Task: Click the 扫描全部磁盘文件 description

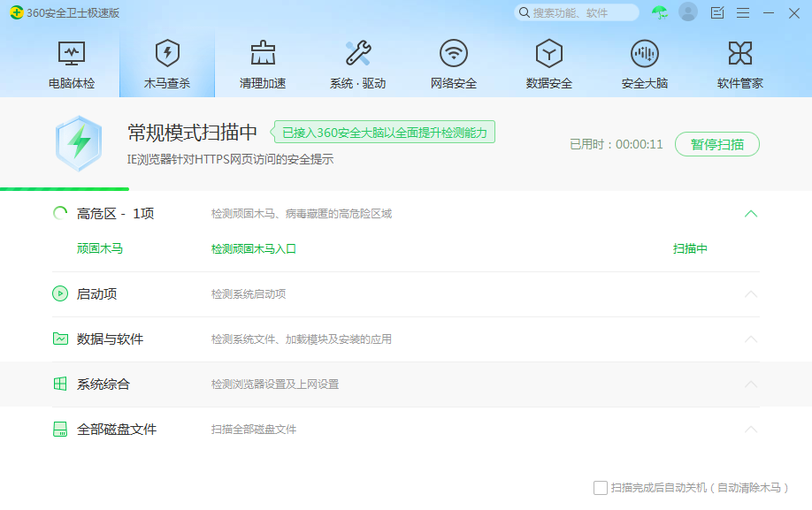Action: (x=254, y=429)
